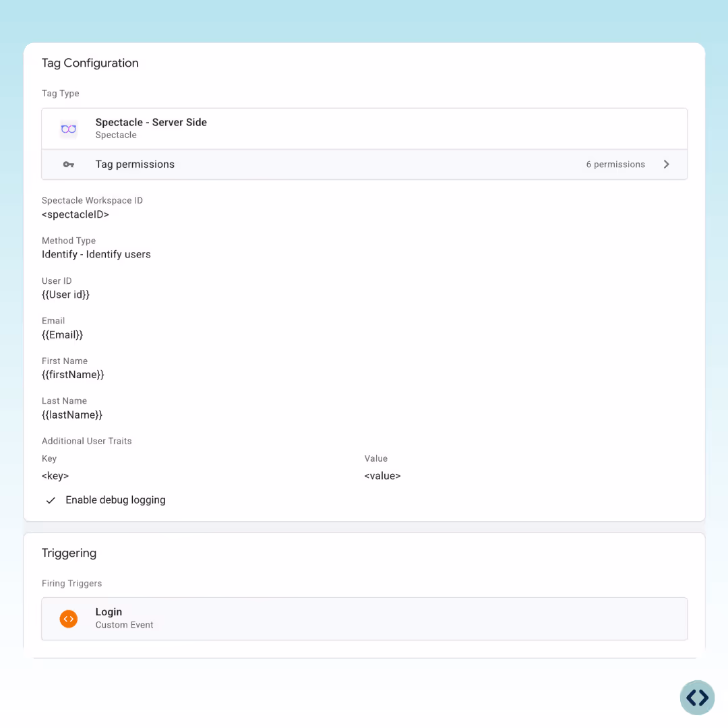Click the {{User id}} value

65,295
